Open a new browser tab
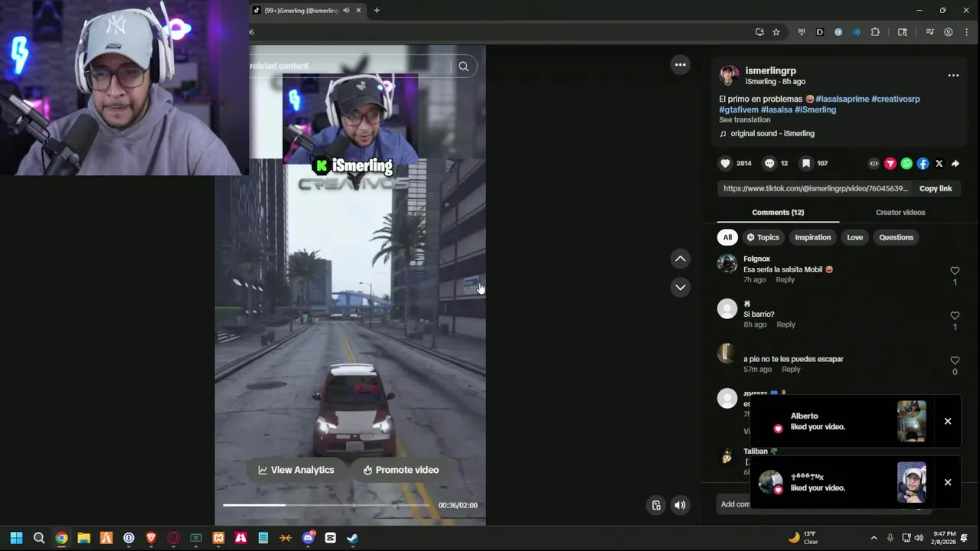The width and height of the screenshot is (980, 551). 376,10
